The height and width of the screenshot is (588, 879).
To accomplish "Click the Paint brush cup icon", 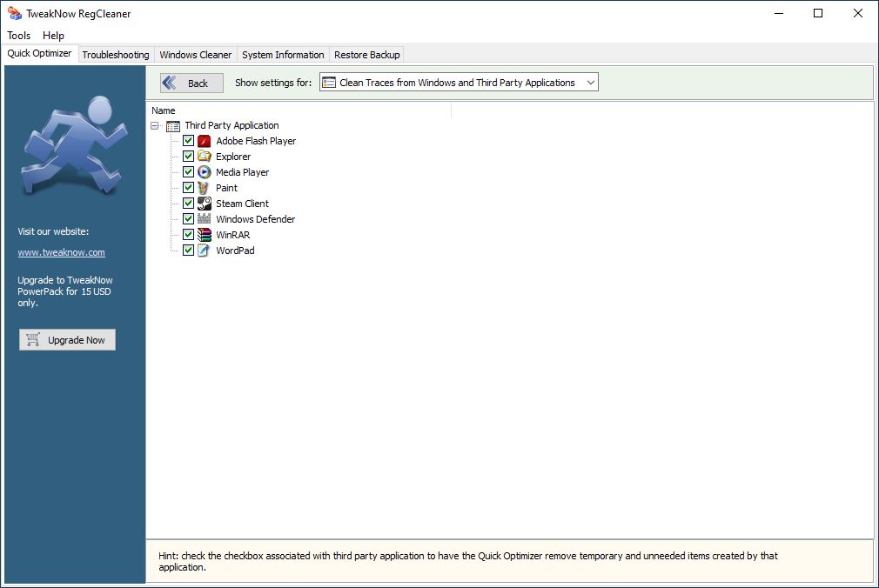I will [x=204, y=188].
